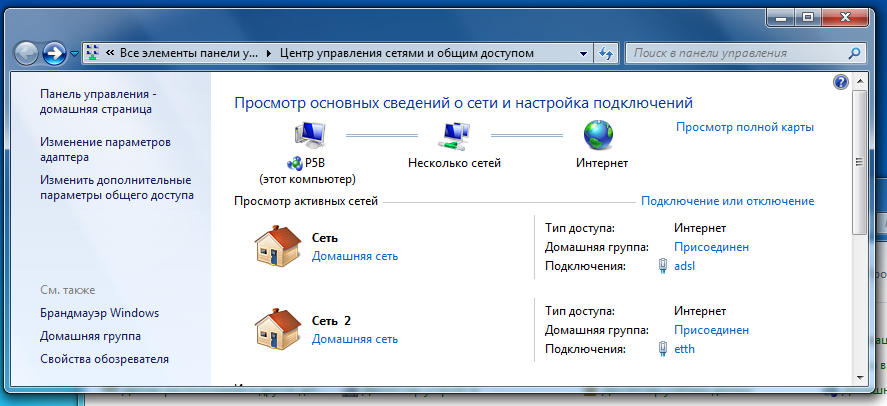Minimize the window
This screenshot has height=406, width=887.
pyautogui.click(x=782, y=18)
